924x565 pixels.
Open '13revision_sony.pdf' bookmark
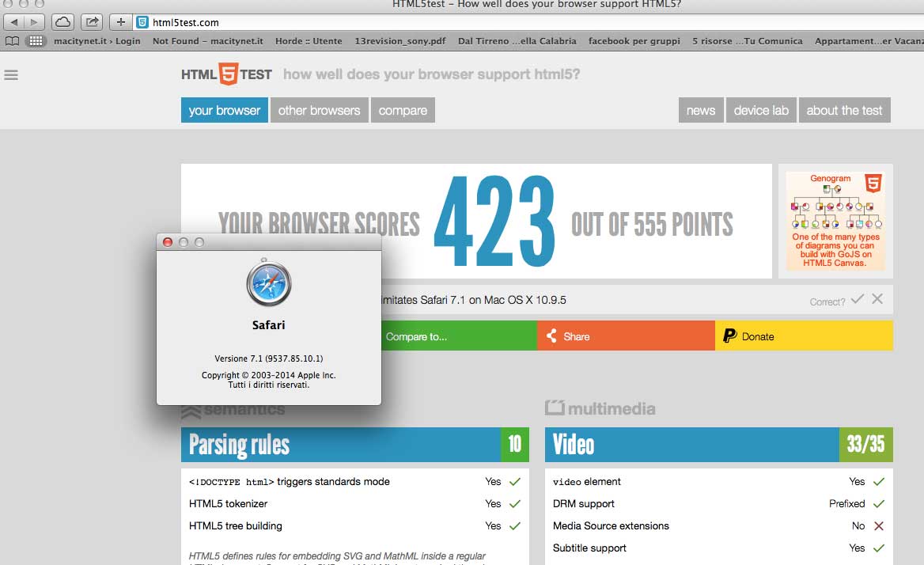pos(400,40)
